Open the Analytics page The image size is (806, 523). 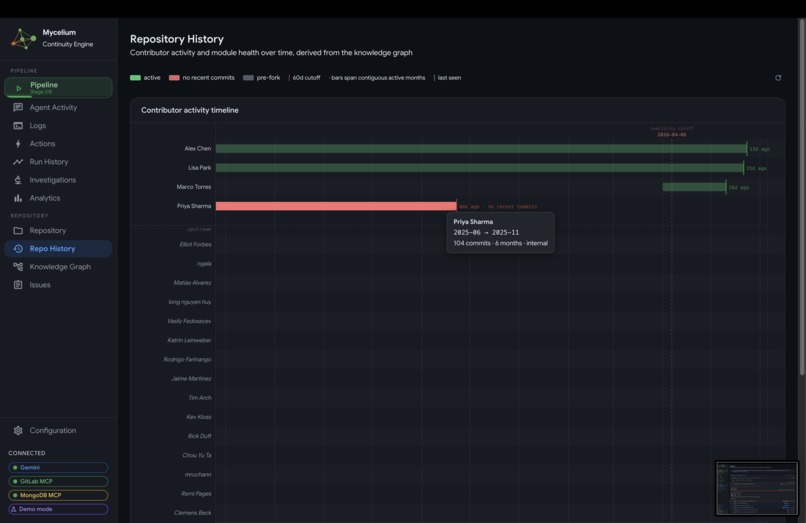pos(58,198)
